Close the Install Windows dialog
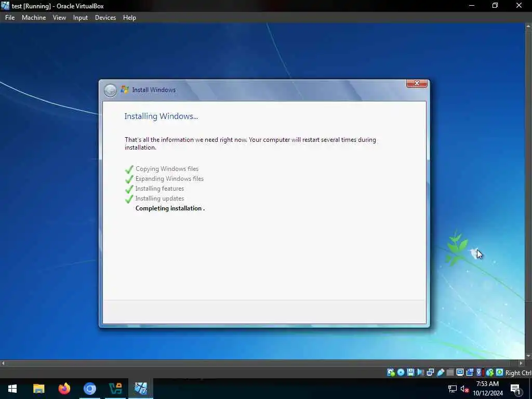This screenshot has height=399, width=532. pyautogui.click(x=417, y=83)
